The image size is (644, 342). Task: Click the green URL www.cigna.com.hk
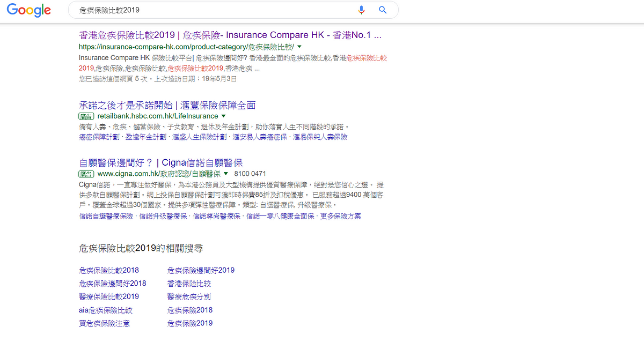159,174
